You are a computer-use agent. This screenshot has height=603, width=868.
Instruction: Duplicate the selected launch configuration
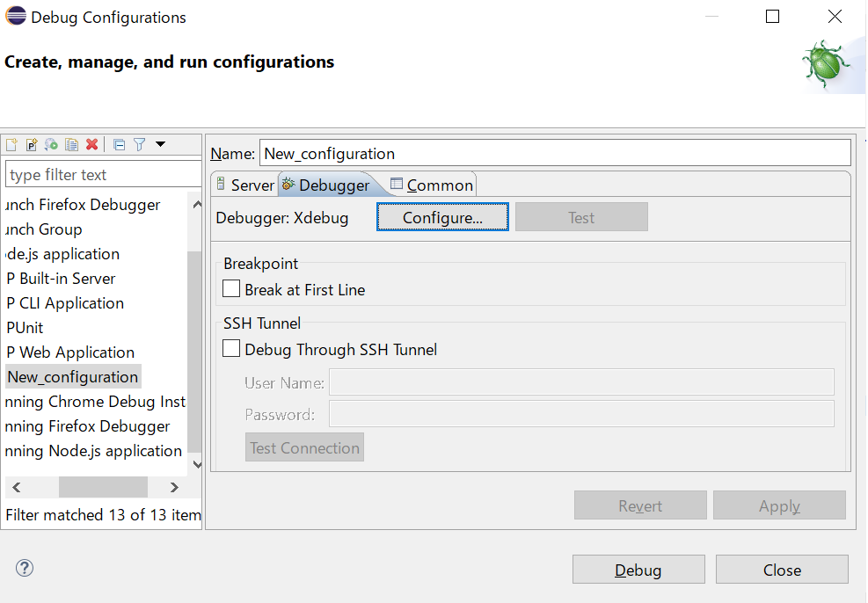tap(71, 145)
